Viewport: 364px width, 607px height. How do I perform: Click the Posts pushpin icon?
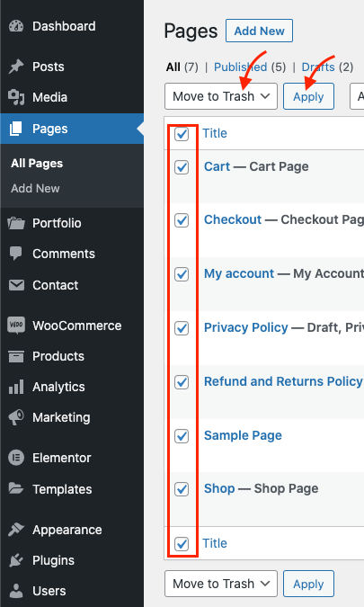[16, 67]
